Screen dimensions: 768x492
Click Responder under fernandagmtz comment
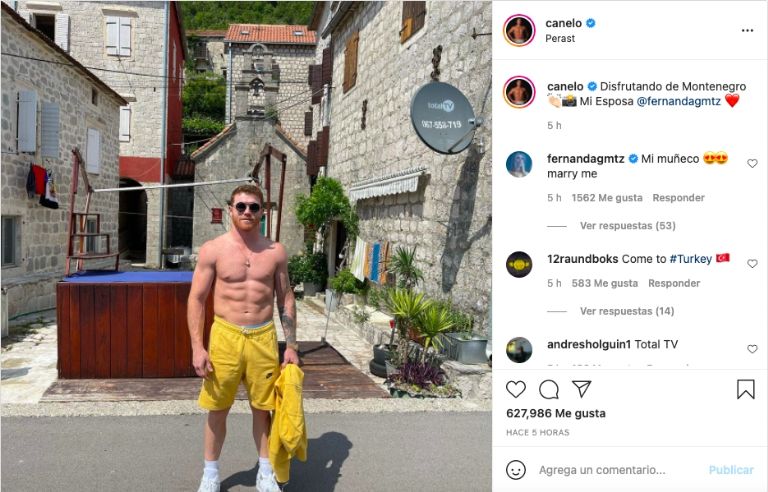tap(678, 197)
